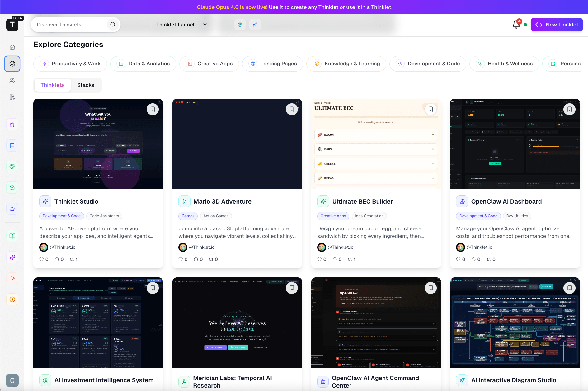Open the community people icon in the sidebar
This screenshot has width=588, height=391.
coord(12,80)
